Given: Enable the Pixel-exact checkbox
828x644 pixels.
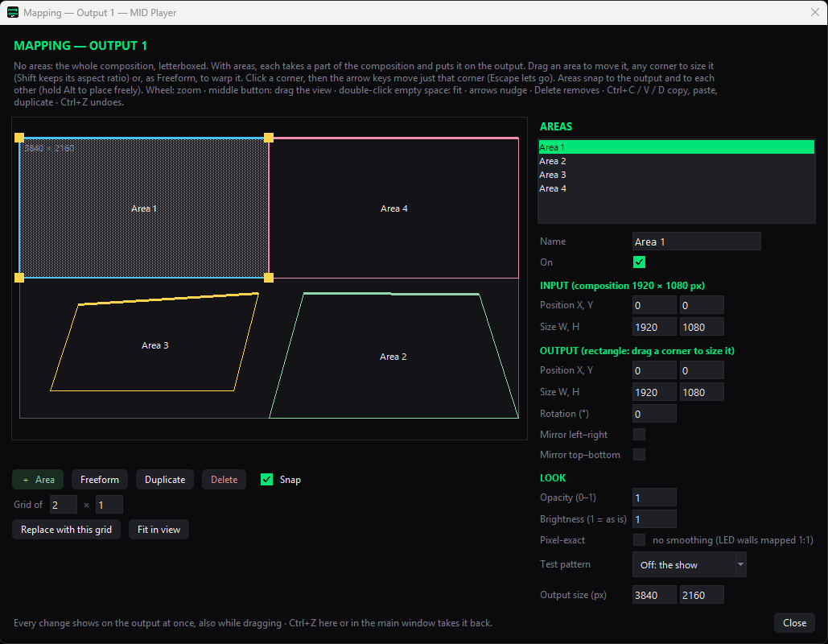Looking at the screenshot, I should (x=639, y=539).
